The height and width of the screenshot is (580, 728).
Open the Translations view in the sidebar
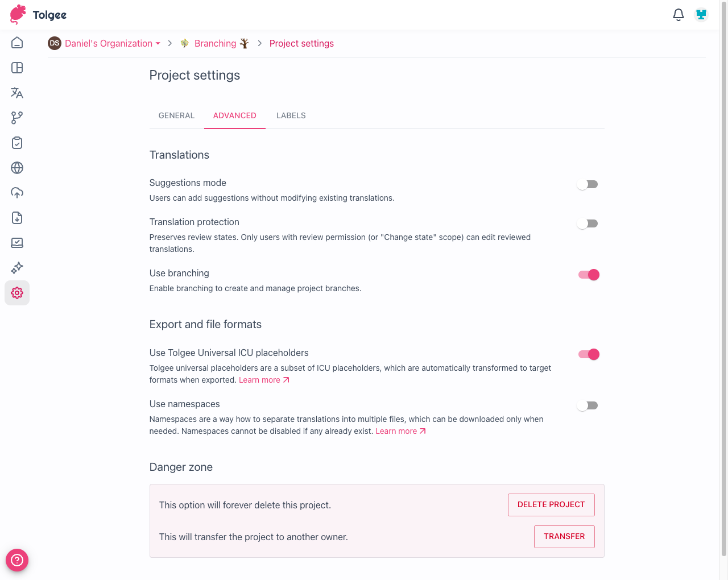(17, 93)
